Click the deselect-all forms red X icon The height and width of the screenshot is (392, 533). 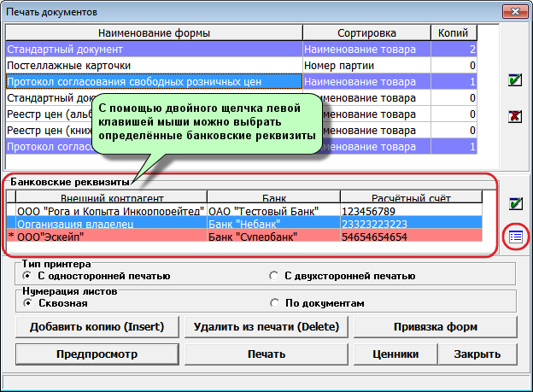[x=515, y=116]
